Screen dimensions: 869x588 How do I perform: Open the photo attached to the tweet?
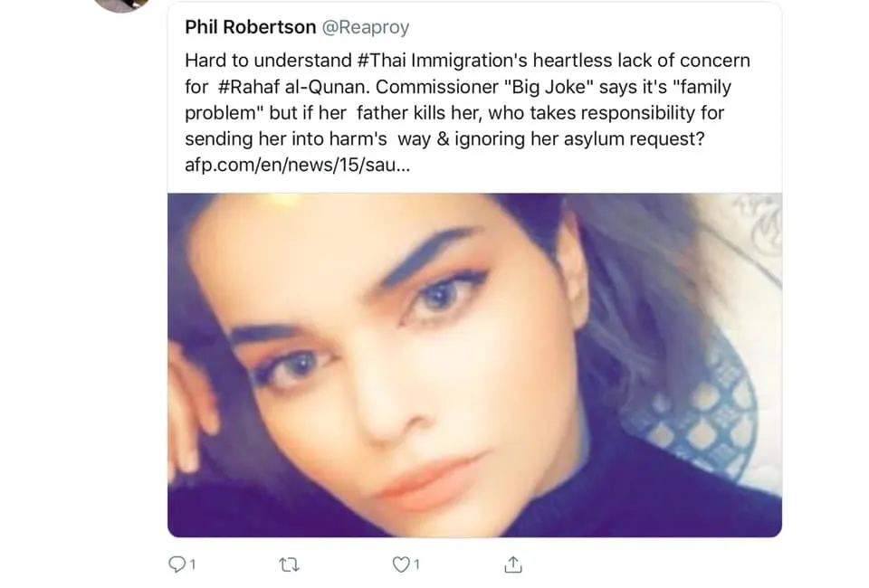pos(474,365)
